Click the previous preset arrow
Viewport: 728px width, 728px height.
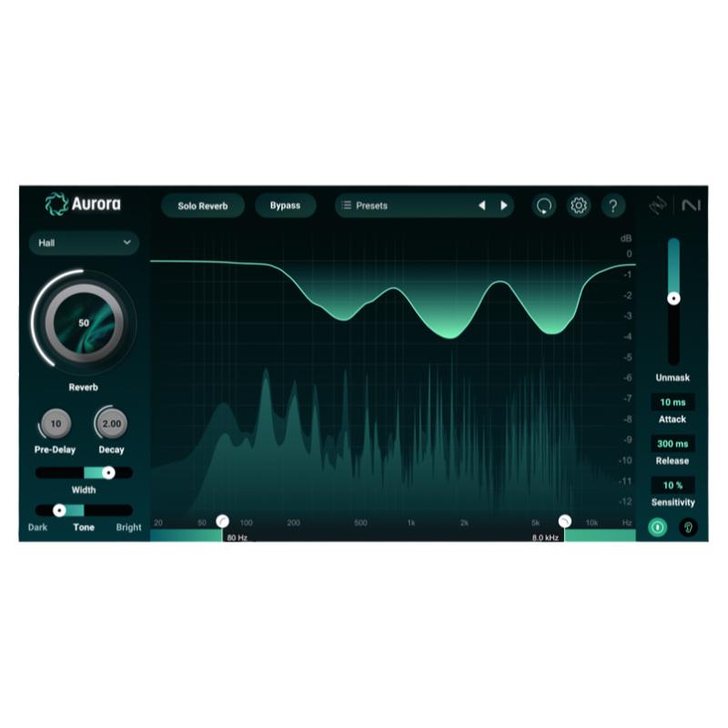(x=482, y=206)
